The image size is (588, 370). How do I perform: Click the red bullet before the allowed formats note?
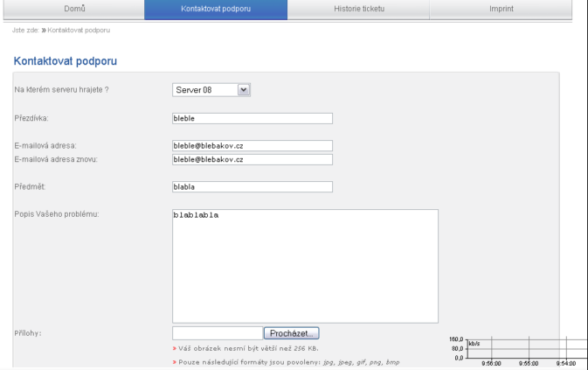click(x=175, y=362)
